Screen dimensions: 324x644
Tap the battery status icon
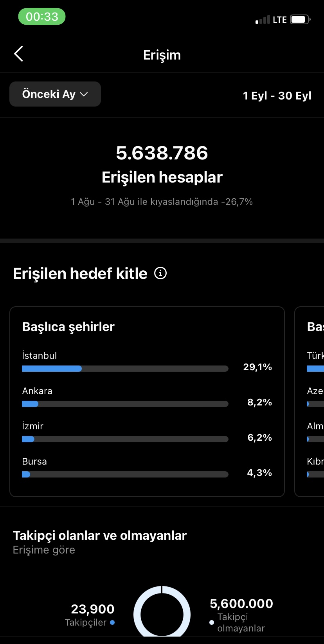pos(301,19)
